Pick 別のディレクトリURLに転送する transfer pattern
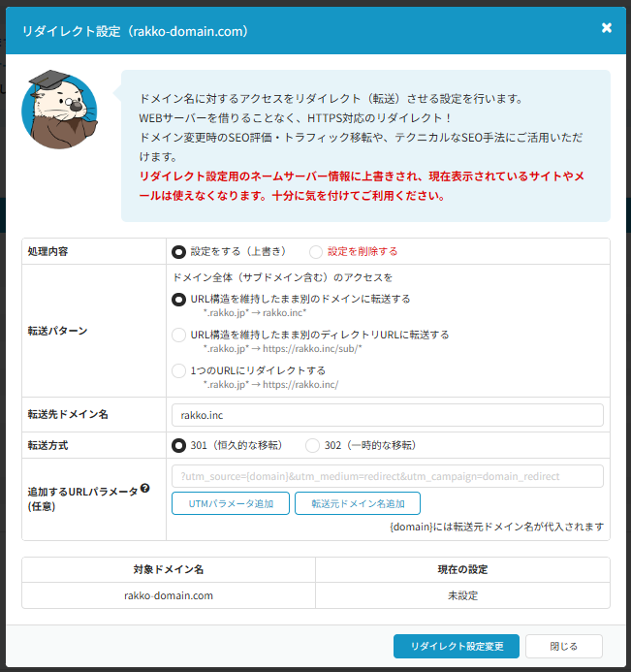The width and height of the screenshot is (631, 672). tap(178, 336)
